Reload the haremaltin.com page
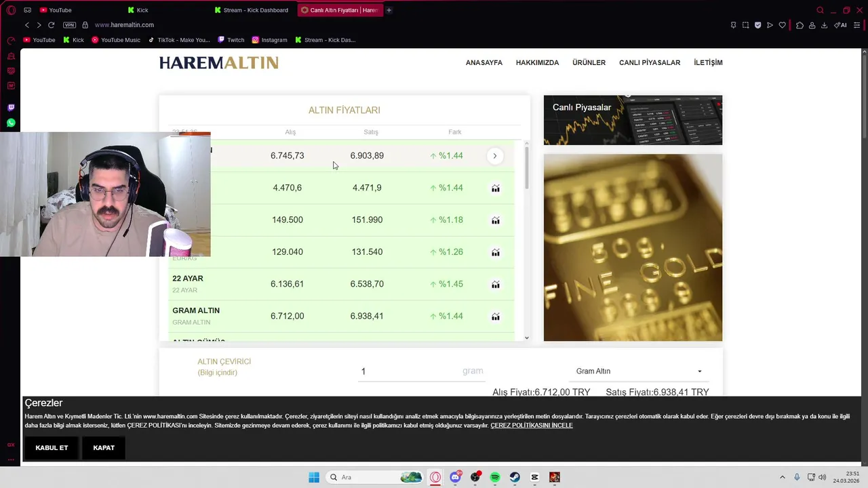This screenshot has width=868, height=488. pyautogui.click(x=51, y=25)
